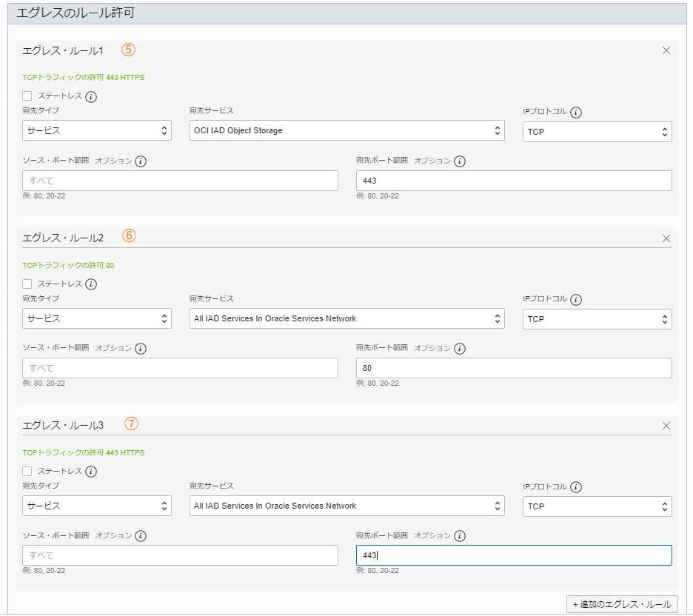Click the 'エグレスのルール許可' section header
The height and width of the screenshot is (616, 693).
click(76, 13)
